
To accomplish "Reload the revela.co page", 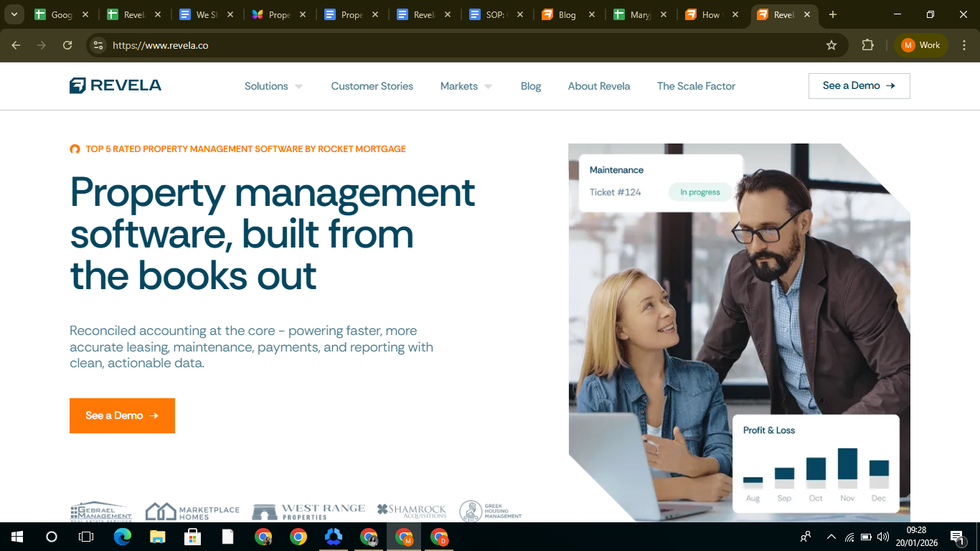I will pos(67,45).
